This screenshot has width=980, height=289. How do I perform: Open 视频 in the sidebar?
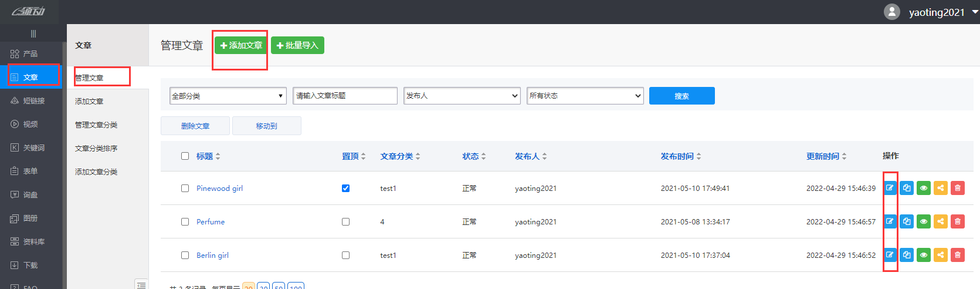(30, 124)
